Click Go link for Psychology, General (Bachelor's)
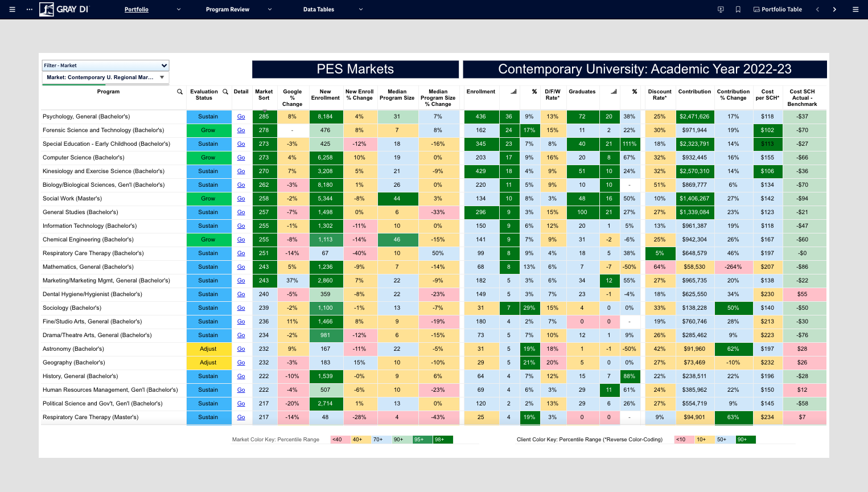 (241, 117)
